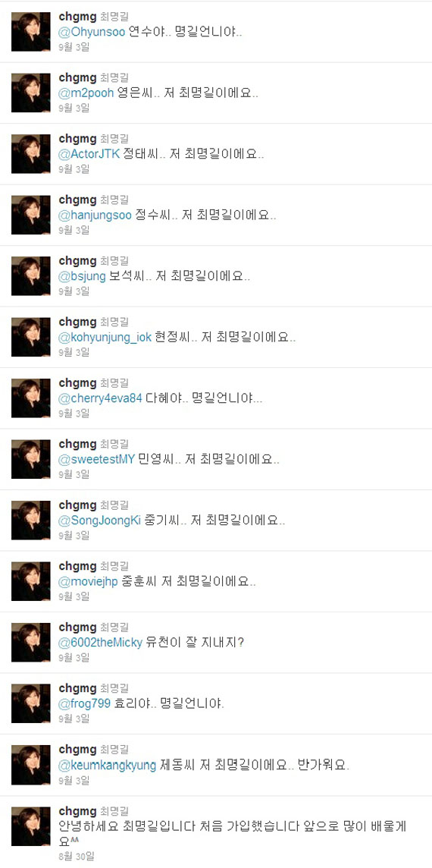
Task: Select avatar thumbnail beside the @Ohyunsoo tweet
Action: coord(31,32)
